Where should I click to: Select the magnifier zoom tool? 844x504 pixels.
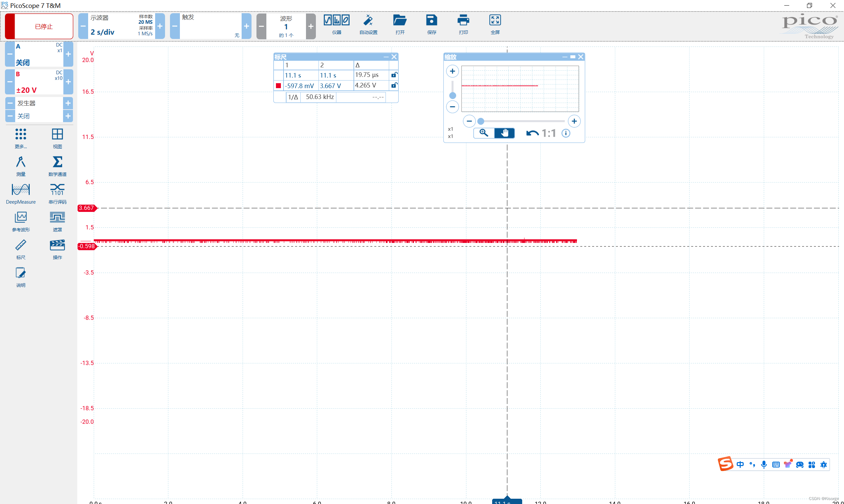[484, 133]
